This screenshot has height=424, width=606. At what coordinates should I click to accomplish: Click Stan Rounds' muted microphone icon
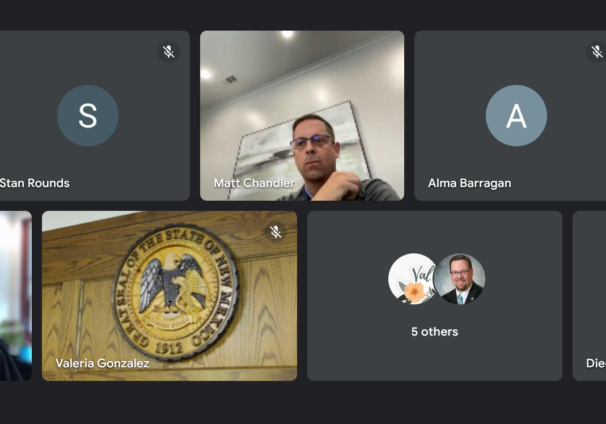click(x=169, y=51)
